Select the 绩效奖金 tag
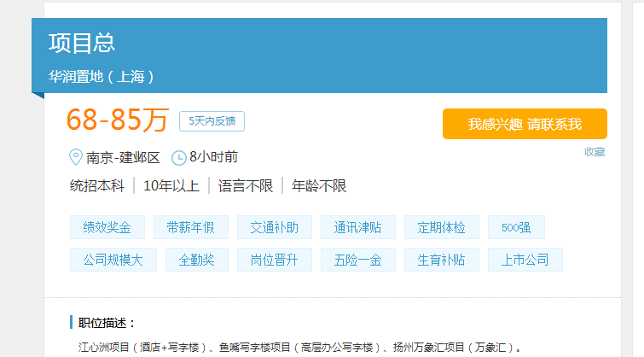The height and width of the screenshot is (357, 644). pyautogui.click(x=107, y=227)
